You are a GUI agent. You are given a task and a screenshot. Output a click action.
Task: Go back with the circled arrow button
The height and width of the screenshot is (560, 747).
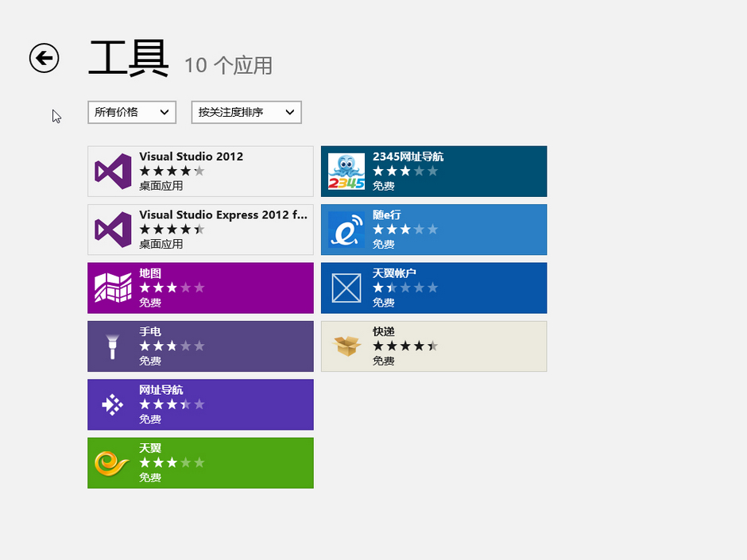[44, 58]
